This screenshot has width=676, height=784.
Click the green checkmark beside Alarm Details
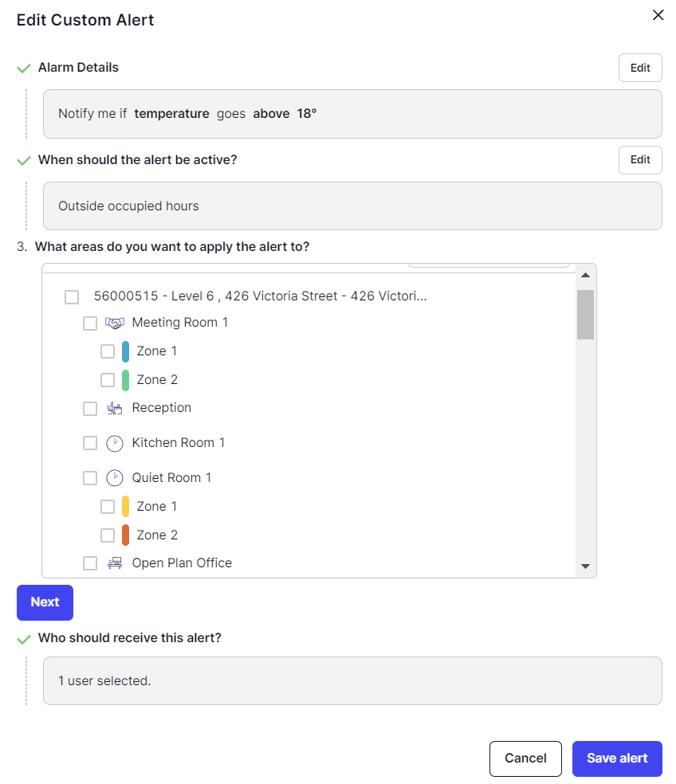24,68
